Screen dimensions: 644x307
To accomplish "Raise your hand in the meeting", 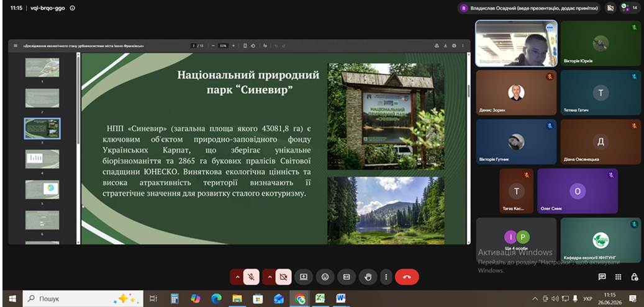I will coord(368,277).
